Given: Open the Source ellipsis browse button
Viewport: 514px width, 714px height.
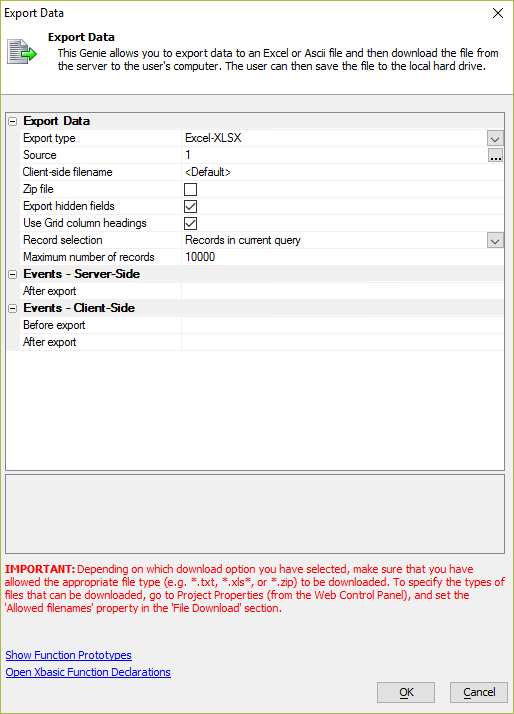Looking at the screenshot, I should click(x=495, y=155).
